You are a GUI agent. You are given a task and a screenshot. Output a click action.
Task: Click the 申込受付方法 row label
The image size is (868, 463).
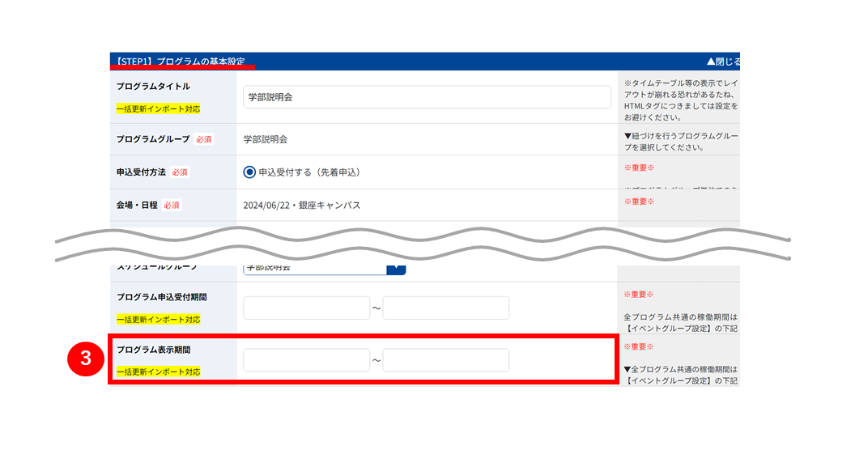click(x=141, y=172)
